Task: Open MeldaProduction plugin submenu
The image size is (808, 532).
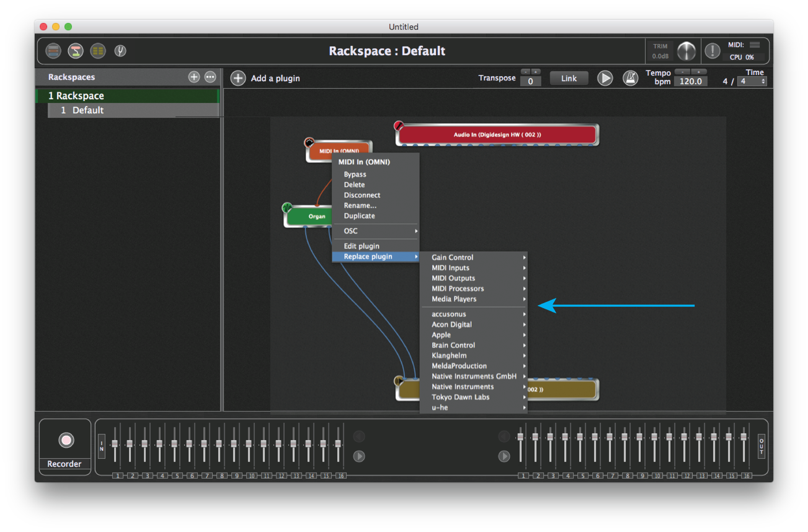Action: pos(474,366)
